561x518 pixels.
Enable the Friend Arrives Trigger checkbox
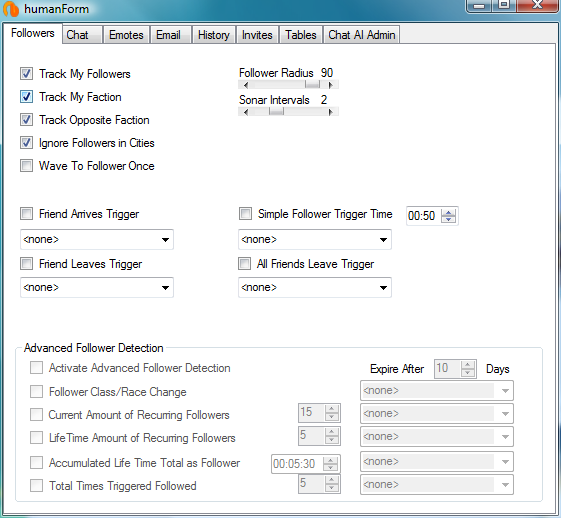tap(26, 214)
